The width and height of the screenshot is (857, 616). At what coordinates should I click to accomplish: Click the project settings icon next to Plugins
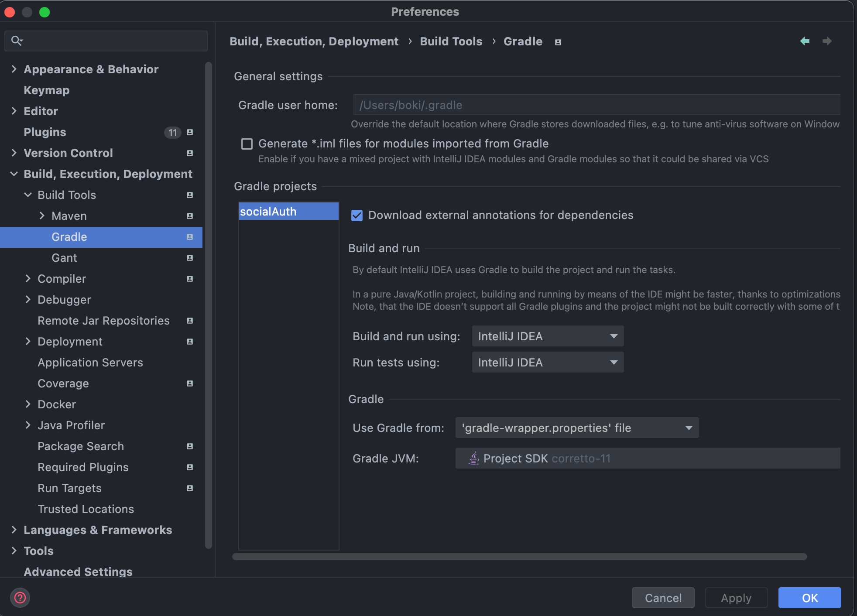click(x=190, y=132)
